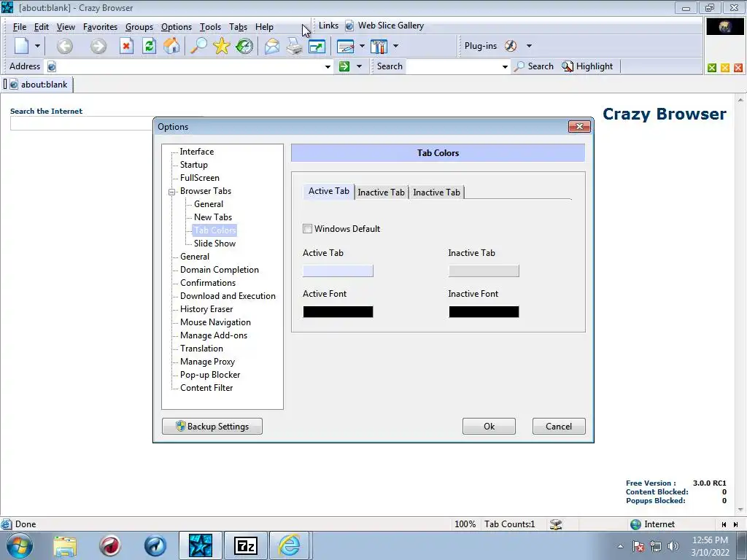This screenshot has width=747, height=560.
Task: Close the Options dialog
Action: click(579, 126)
